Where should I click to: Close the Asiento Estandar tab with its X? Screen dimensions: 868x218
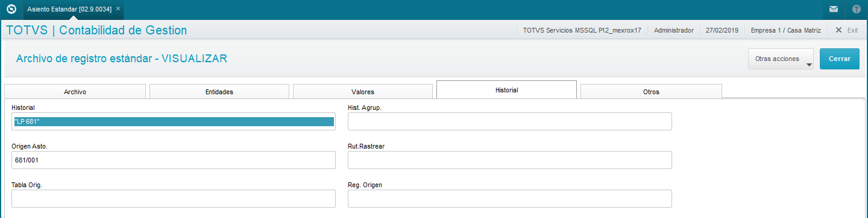[118, 8]
